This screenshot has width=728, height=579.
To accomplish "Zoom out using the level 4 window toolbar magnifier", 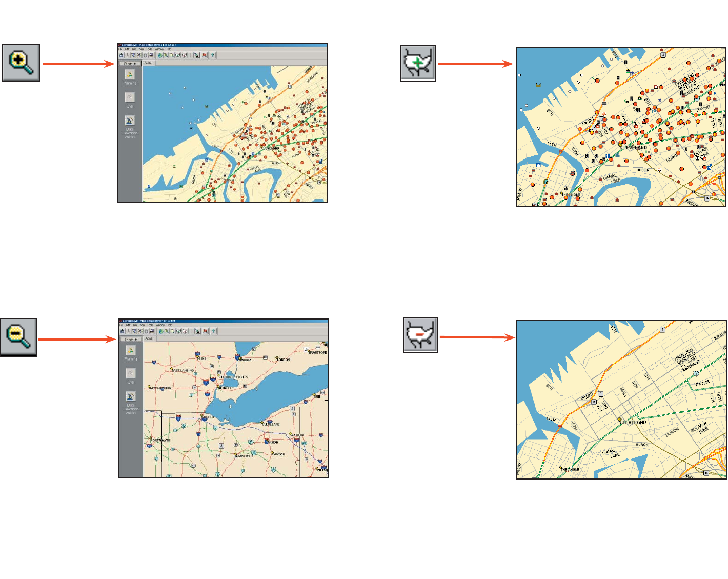I will [x=172, y=331].
